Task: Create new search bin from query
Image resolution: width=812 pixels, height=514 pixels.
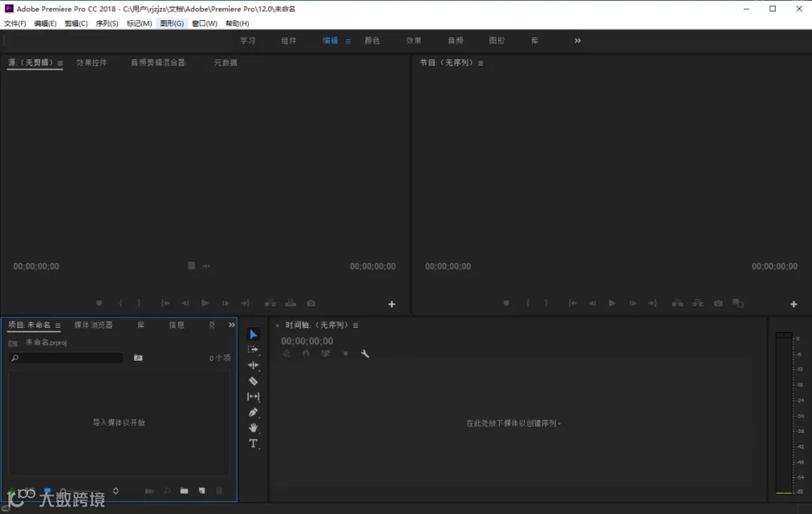Action: (138, 358)
